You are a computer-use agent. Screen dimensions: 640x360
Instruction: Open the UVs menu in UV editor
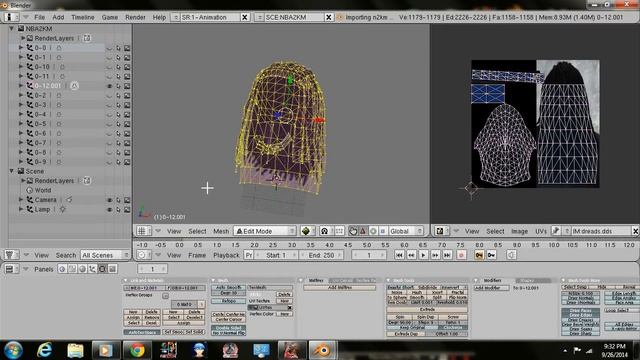[x=541, y=231]
